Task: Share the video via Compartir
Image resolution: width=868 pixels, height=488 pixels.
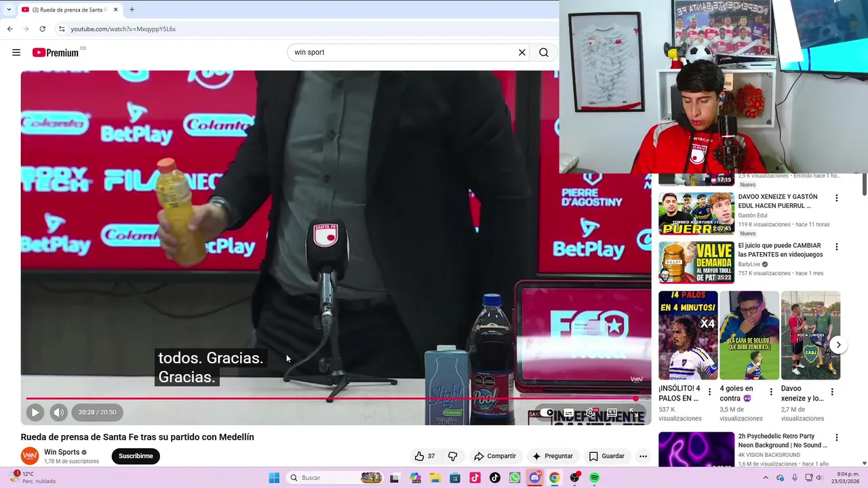Action: (495, 456)
